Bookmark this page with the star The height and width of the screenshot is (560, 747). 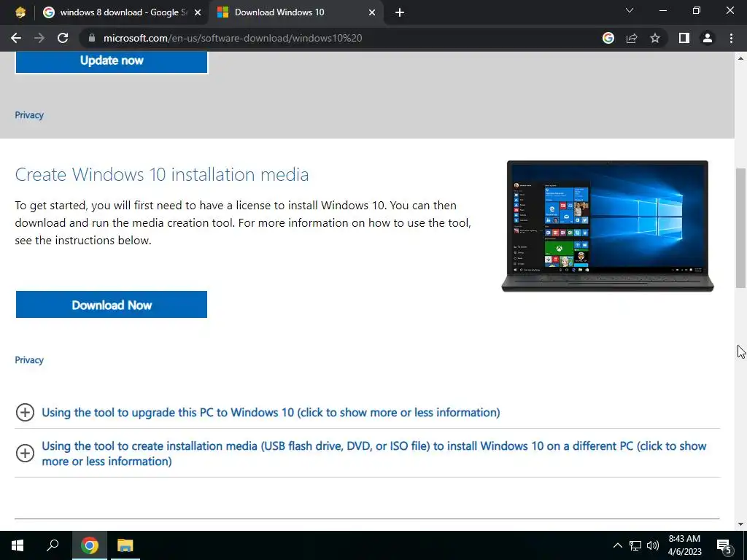coord(655,38)
